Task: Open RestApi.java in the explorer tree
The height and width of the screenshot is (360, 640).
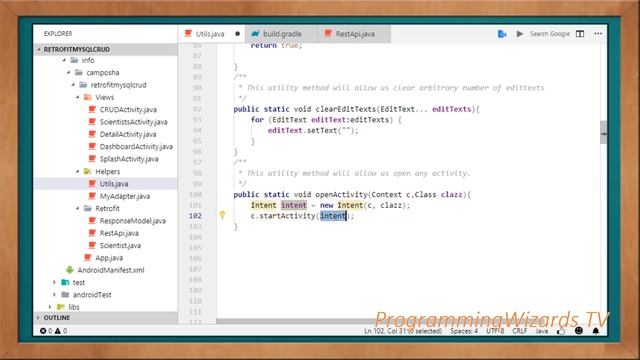Action: [x=119, y=233]
